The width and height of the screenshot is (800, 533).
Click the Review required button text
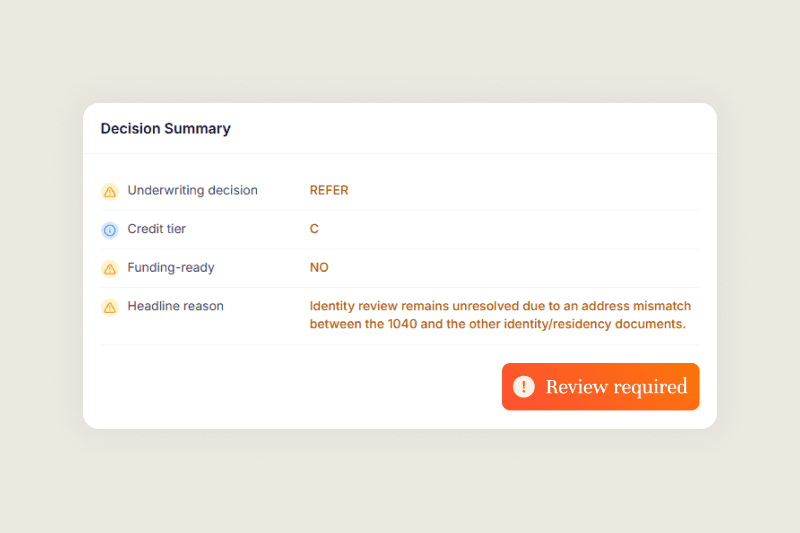616,387
